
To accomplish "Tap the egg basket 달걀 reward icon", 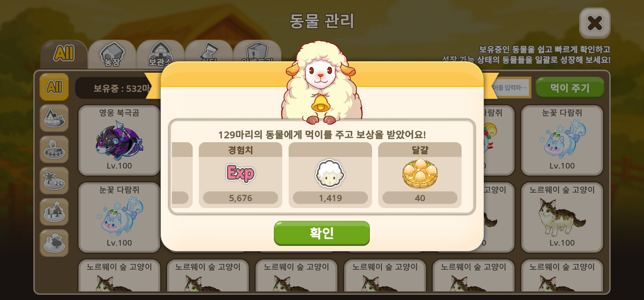I will point(420,174).
